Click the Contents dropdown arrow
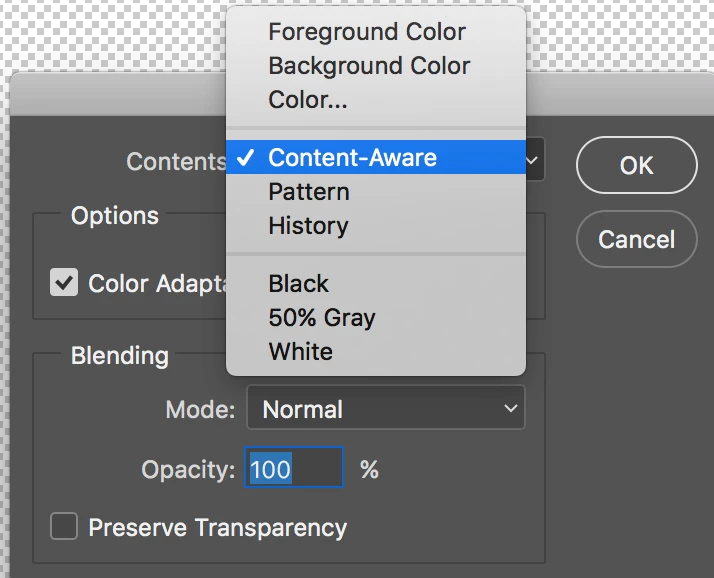The image size is (714, 578). click(535, 160)
